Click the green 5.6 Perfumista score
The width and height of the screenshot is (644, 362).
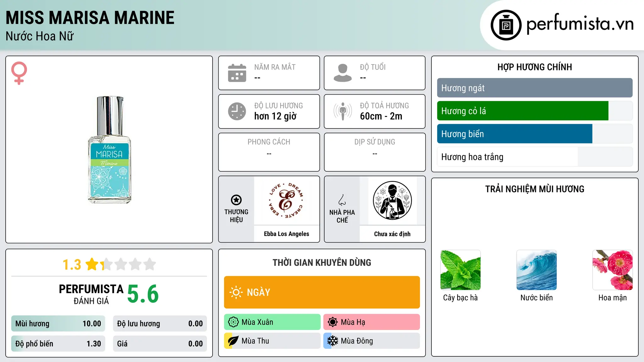(143, 294)
